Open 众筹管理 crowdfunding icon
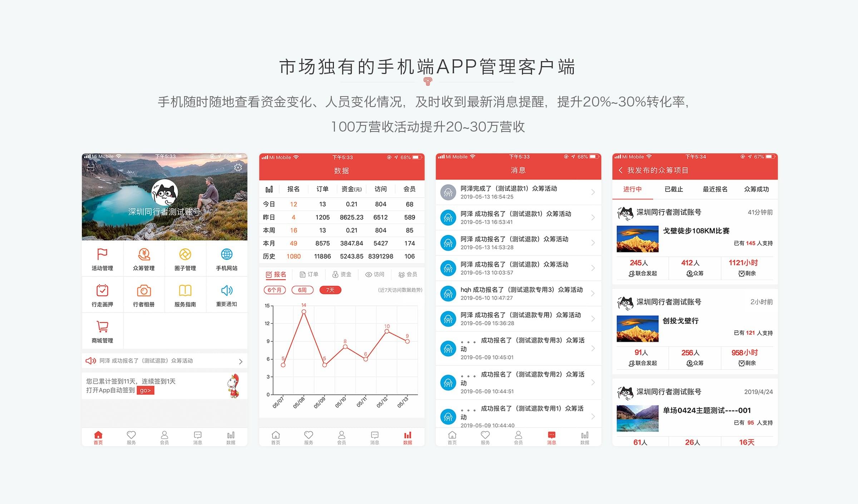 click(x=144, y=255)
